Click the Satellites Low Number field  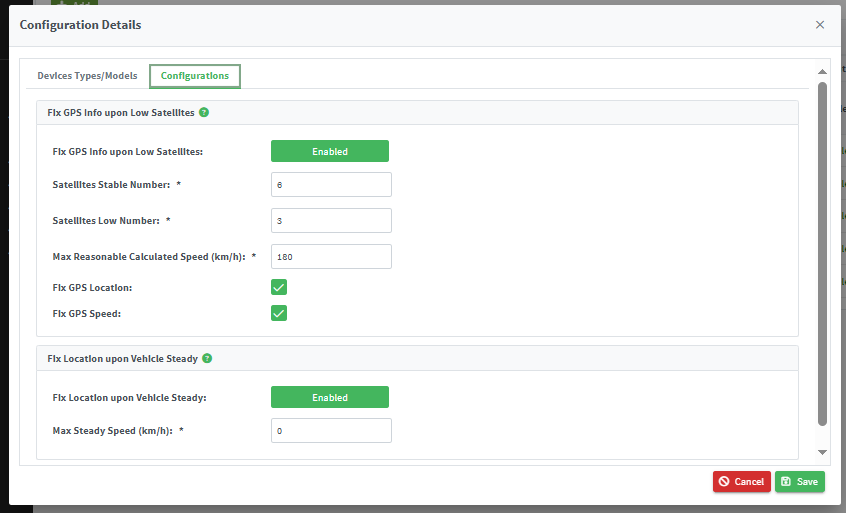pos(331,220)
